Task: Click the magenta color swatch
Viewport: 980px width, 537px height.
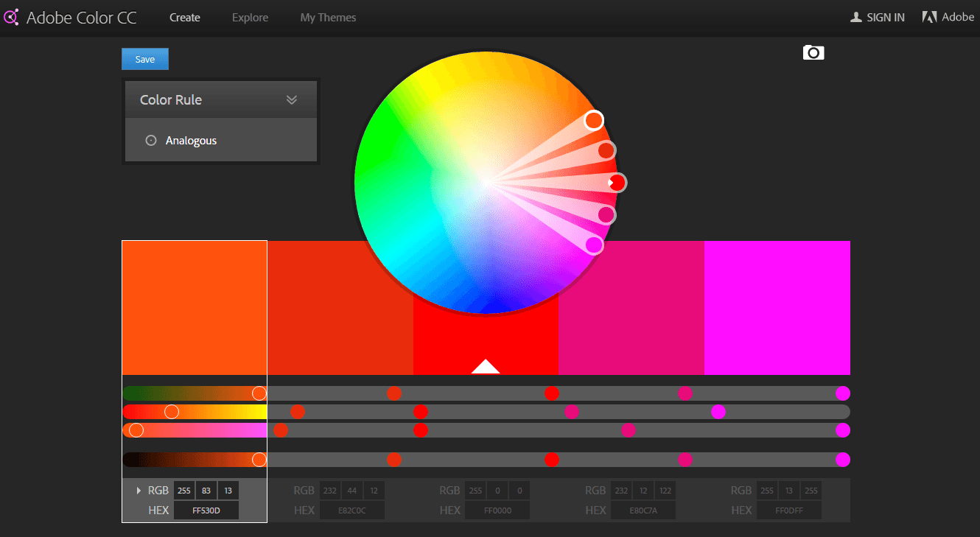Action: click(x=777, y=308)
